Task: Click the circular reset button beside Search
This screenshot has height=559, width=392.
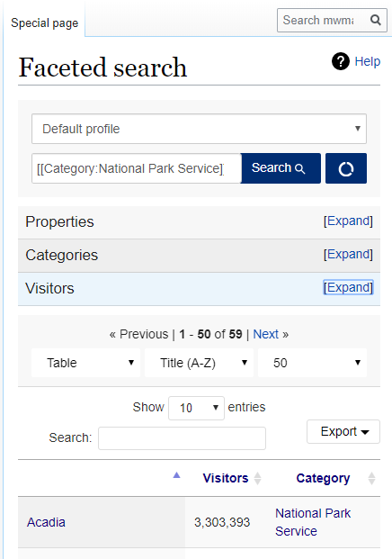Action: [346, 168]
